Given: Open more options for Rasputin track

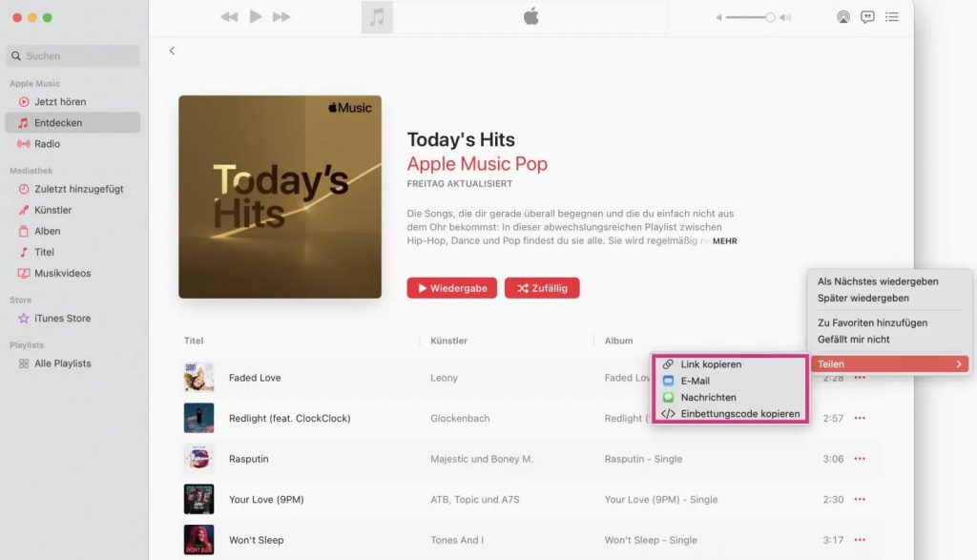Looking at the screenshot, I should 860,459.
